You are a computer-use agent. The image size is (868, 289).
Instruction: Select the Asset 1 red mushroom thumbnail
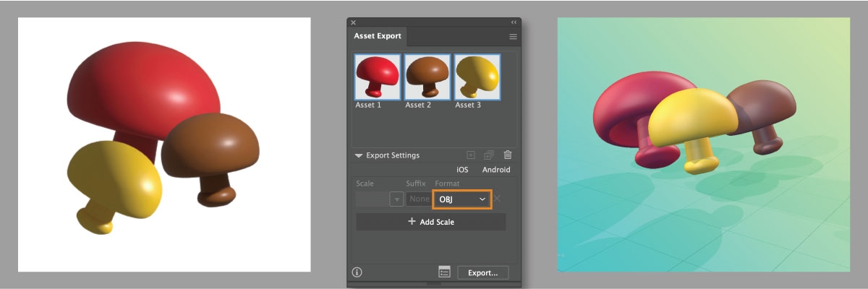pos(376,77)
